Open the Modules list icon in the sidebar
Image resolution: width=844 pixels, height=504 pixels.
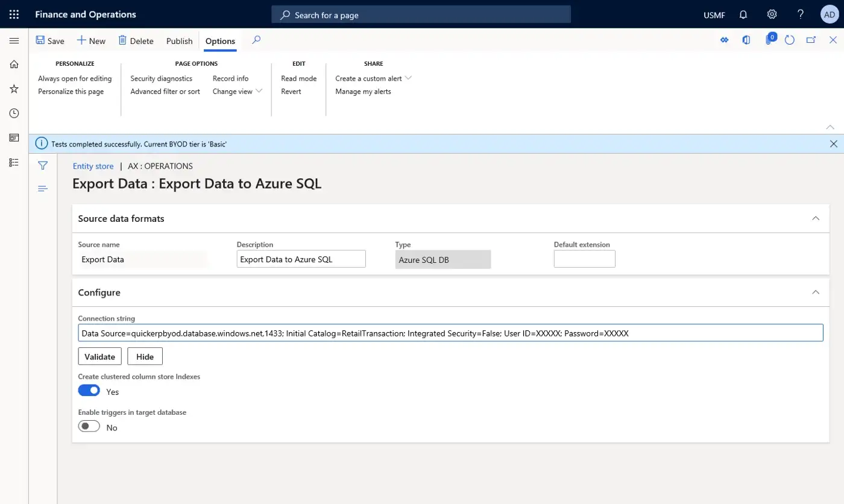click(x=14, y=162)
